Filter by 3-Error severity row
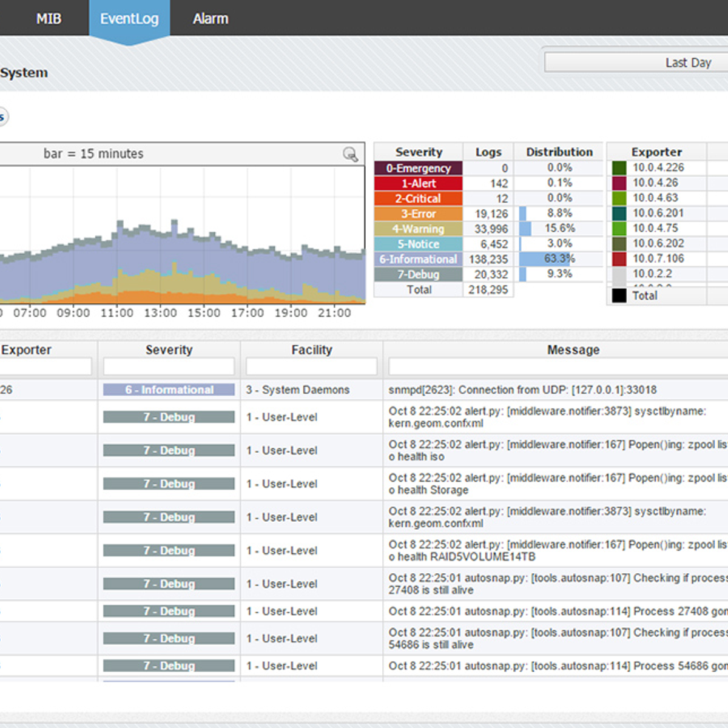The height and width of the screenshot is (728, 728). [419, 214]
